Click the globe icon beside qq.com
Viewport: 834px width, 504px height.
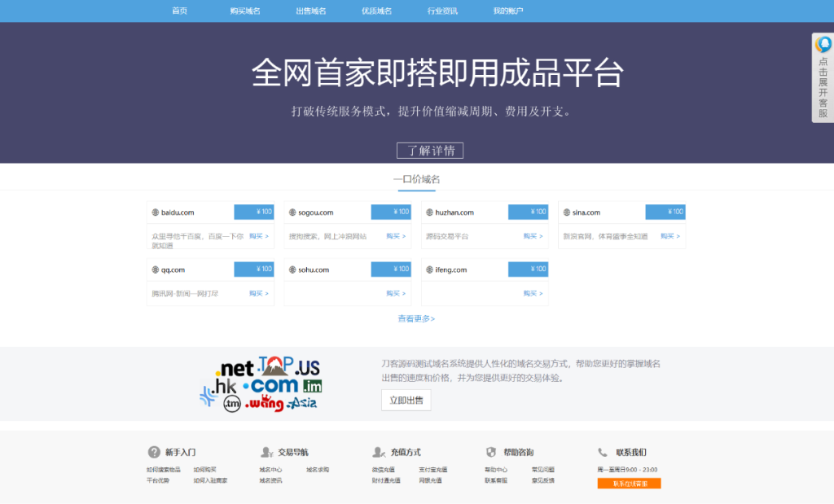(x=155, y=270)
